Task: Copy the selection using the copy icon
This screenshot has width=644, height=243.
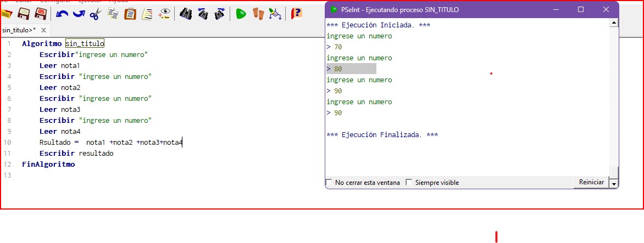Action: [x=113, y=14]
